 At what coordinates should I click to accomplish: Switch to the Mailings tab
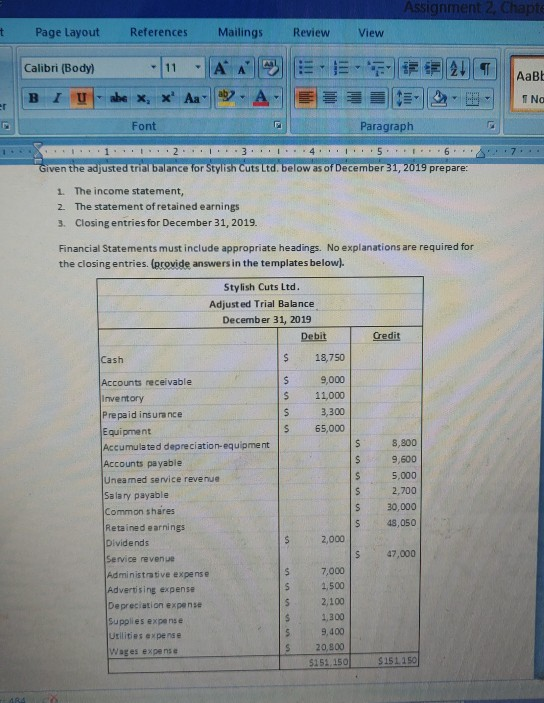point(240,32)
